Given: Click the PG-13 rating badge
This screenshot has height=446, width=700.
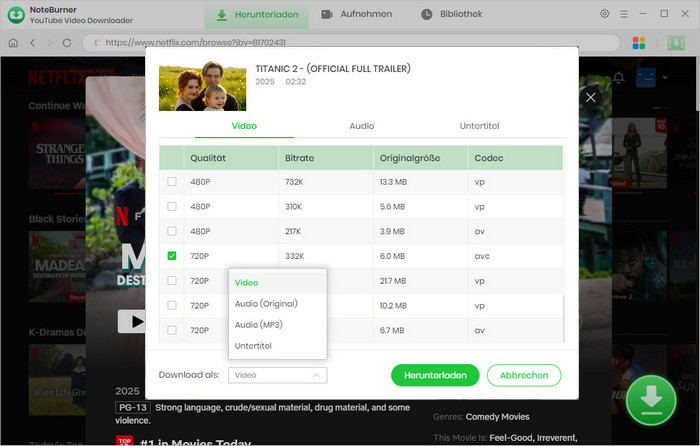Looking at the screenshot, I should [133, 408].
